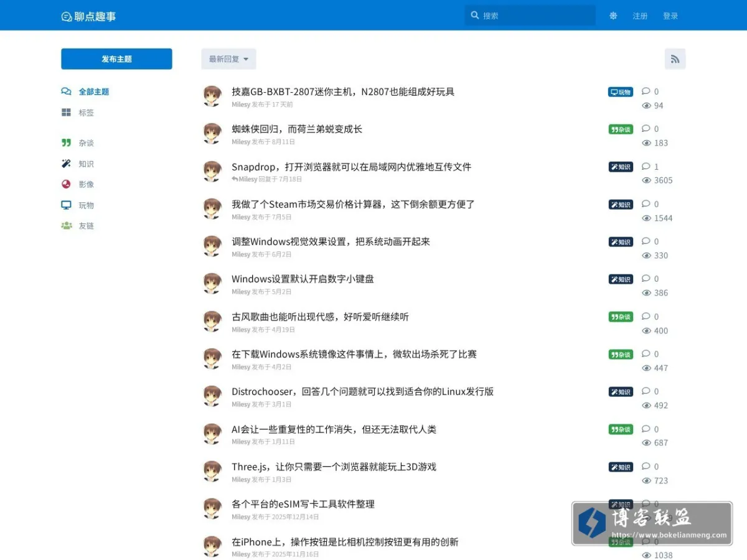This screenshot has width=747, height=560.
Task: Open post Windows设置默认开启数字小键盘
Action: tap(303, 279)
